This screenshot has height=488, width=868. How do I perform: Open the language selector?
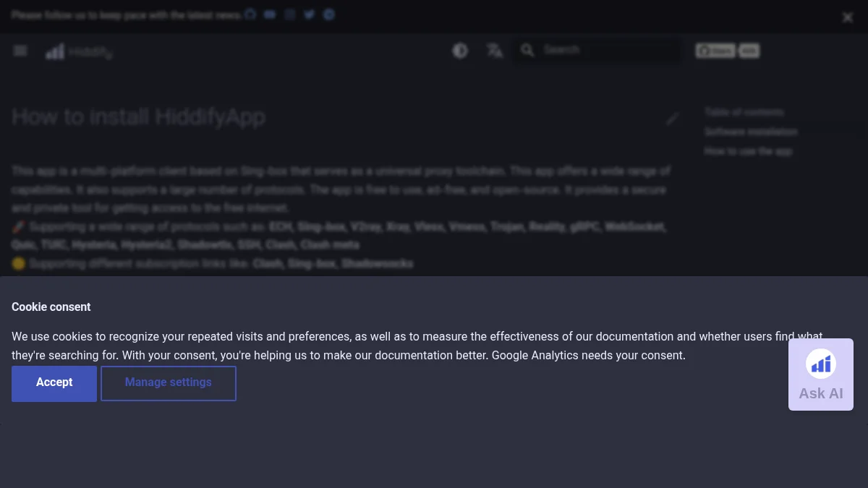[495, 51]
